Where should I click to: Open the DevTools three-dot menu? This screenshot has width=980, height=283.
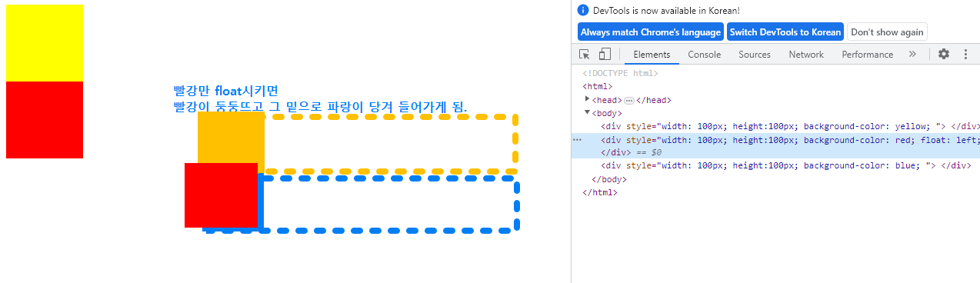coord(965,55)
